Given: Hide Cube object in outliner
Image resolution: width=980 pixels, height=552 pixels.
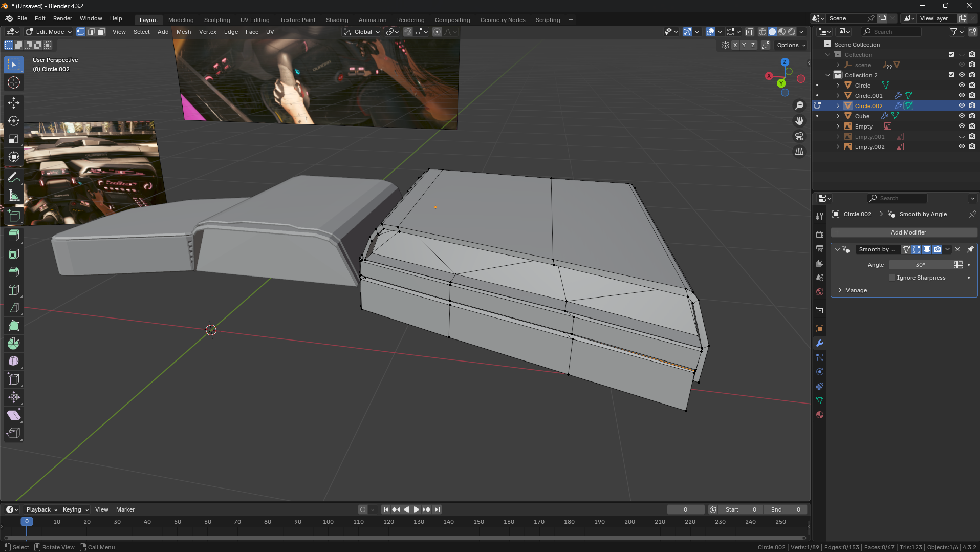Looking at the screenshot, I should tap(962, 116).
